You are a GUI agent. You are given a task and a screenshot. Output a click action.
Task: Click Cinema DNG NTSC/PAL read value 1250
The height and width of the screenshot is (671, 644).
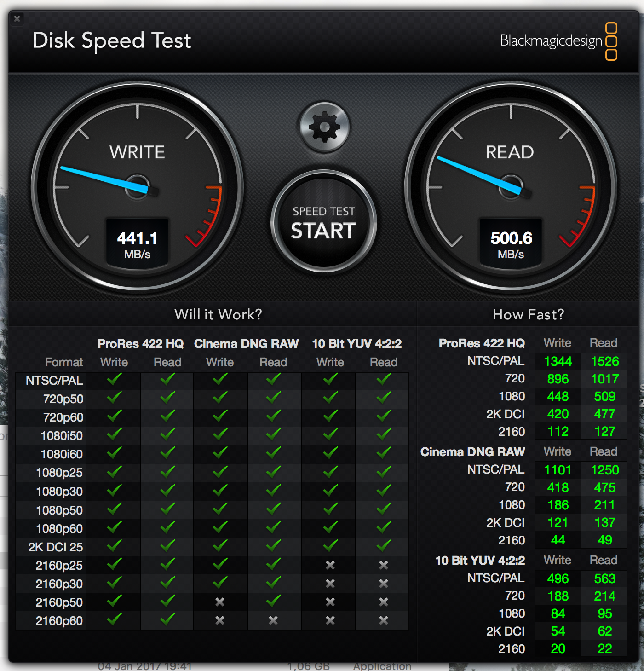[x=605, y=470]
